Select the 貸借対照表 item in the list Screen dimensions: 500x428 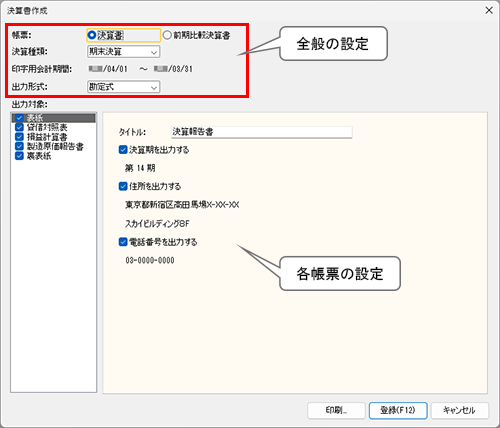tap(47, 127)
